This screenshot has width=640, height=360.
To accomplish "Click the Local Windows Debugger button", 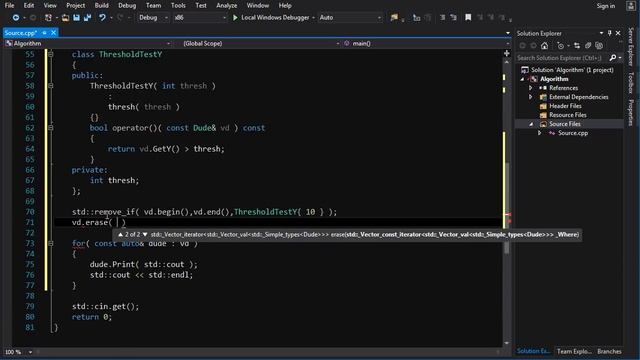I will coord(271,18).
